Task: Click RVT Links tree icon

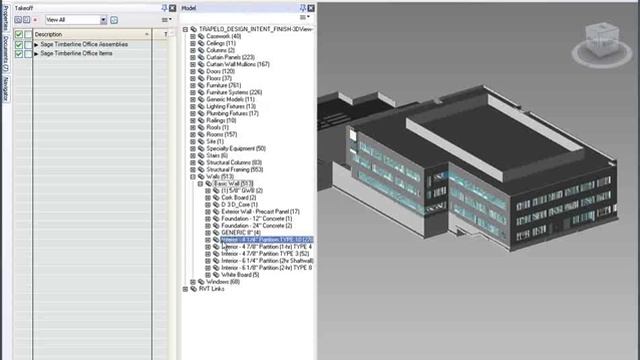Action: tap(194, 289)
